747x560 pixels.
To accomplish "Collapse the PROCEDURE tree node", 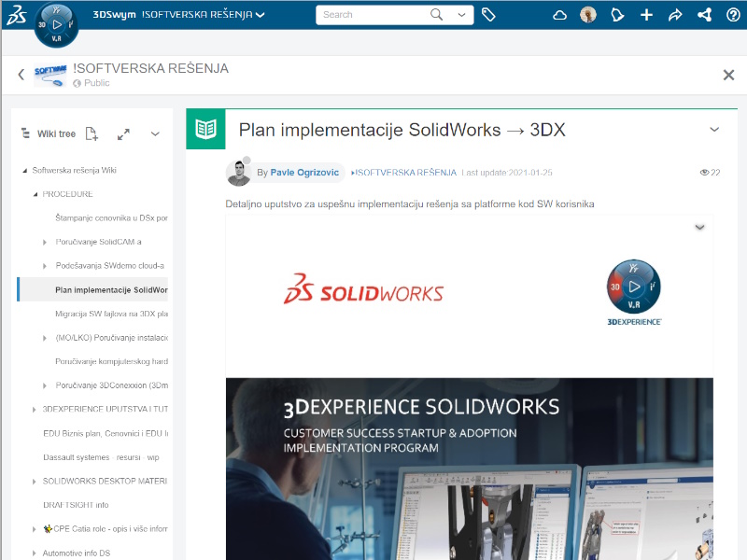I will point(35,194).
